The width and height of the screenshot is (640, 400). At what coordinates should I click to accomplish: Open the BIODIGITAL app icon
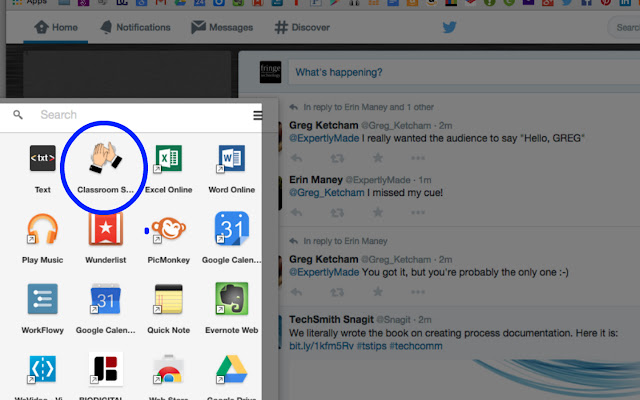(x=105, y=369)
